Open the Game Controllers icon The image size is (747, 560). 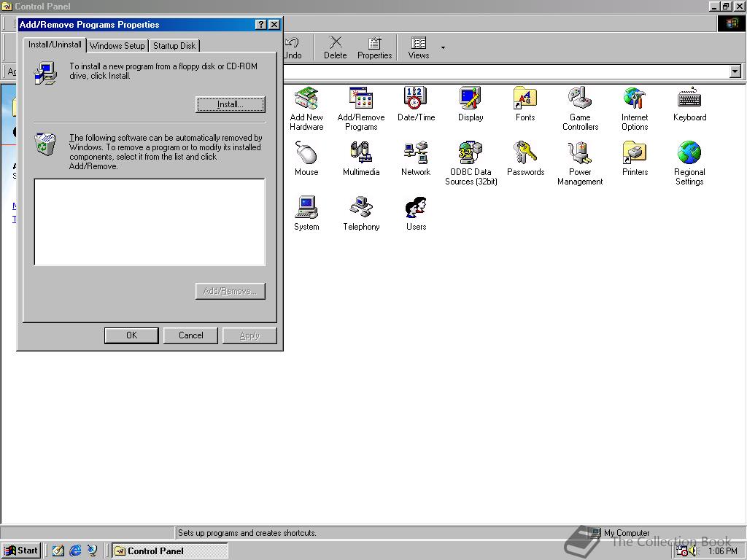(580, 109)
